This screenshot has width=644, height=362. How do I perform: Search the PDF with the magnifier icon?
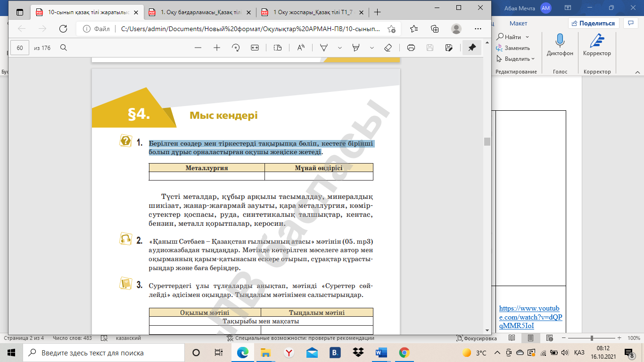coord(64,48)
